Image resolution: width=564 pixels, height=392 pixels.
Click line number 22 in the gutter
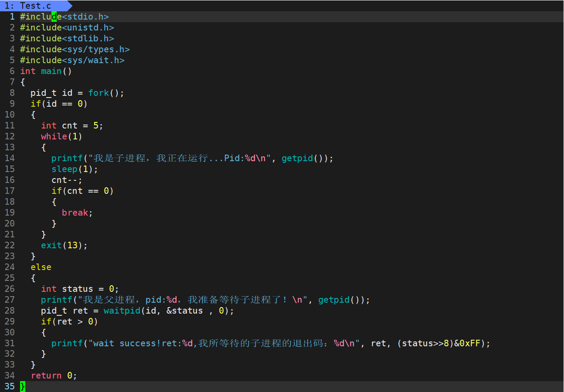pos(10,245)
